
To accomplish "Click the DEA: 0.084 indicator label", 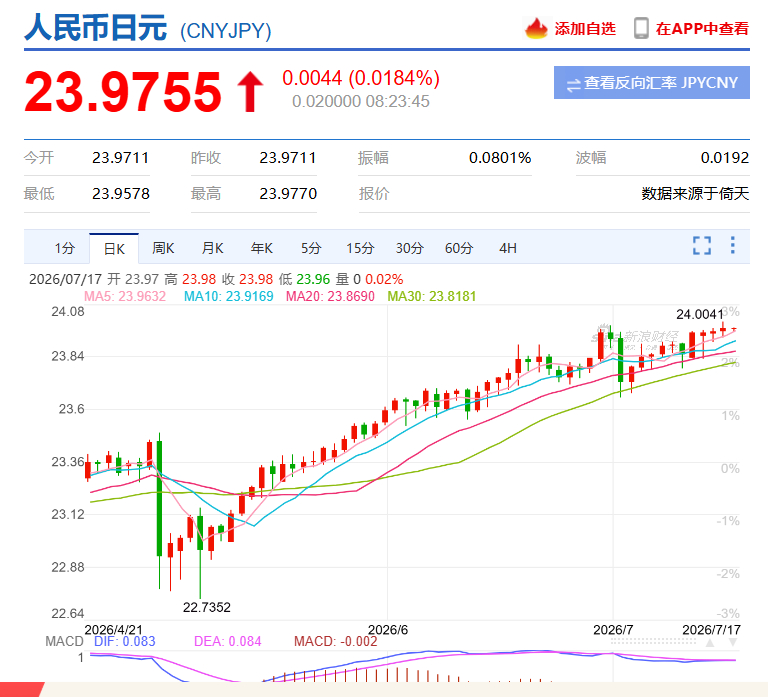I will (x=228, y=641).
